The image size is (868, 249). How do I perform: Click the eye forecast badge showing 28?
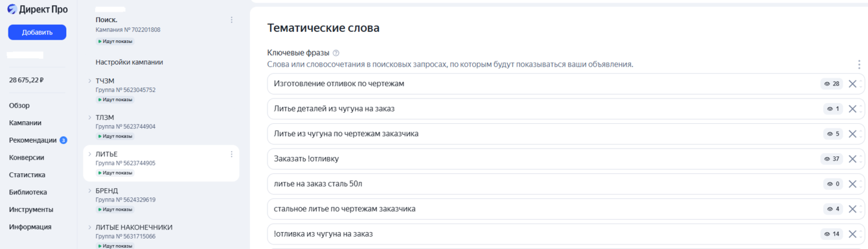(832, 84)
